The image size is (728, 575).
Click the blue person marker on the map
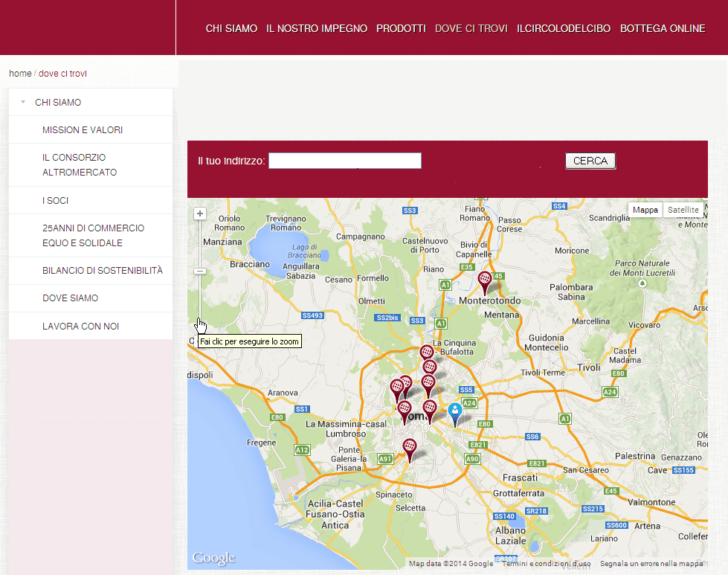tap(455, 415)
